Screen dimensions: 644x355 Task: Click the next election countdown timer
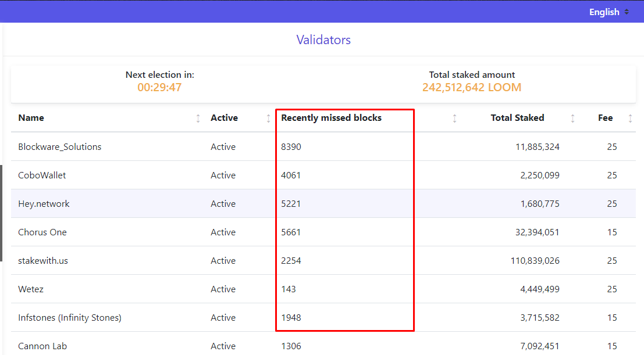click(159, 87)
